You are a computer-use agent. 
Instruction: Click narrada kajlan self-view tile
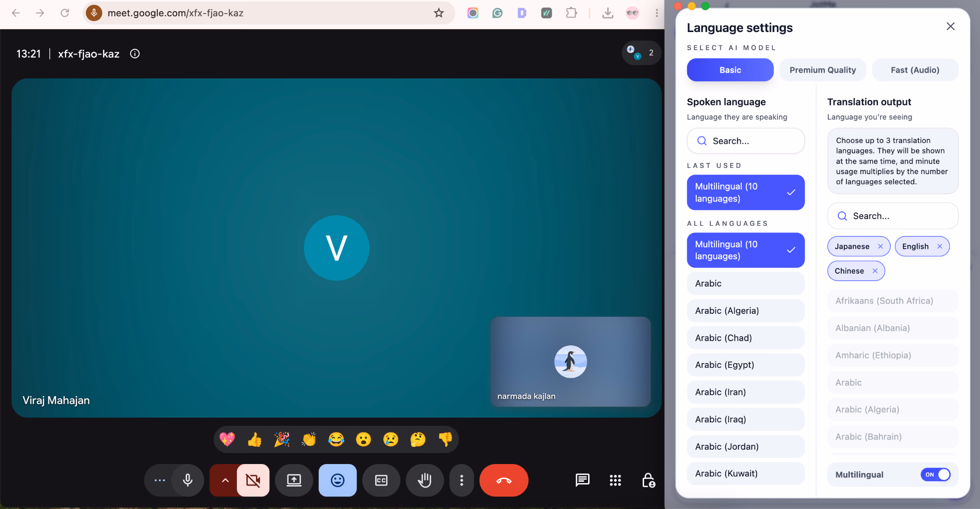(x=570, y=362)
